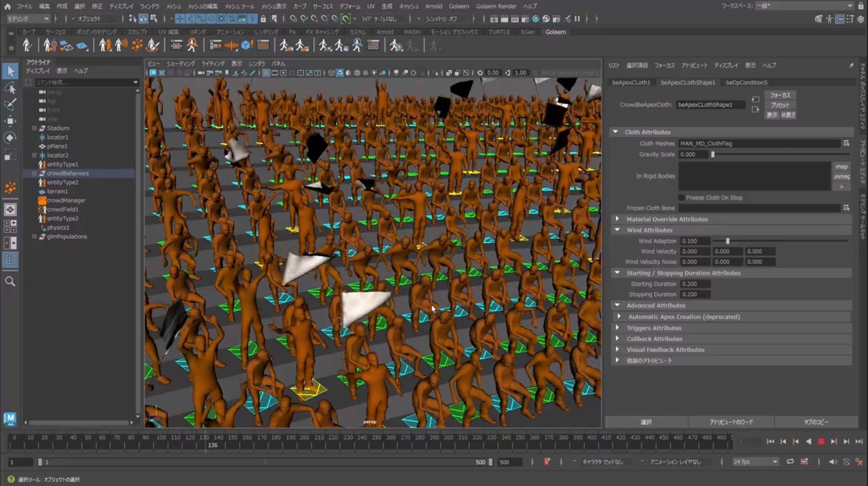Select crowdManager in the outliner

66,201
